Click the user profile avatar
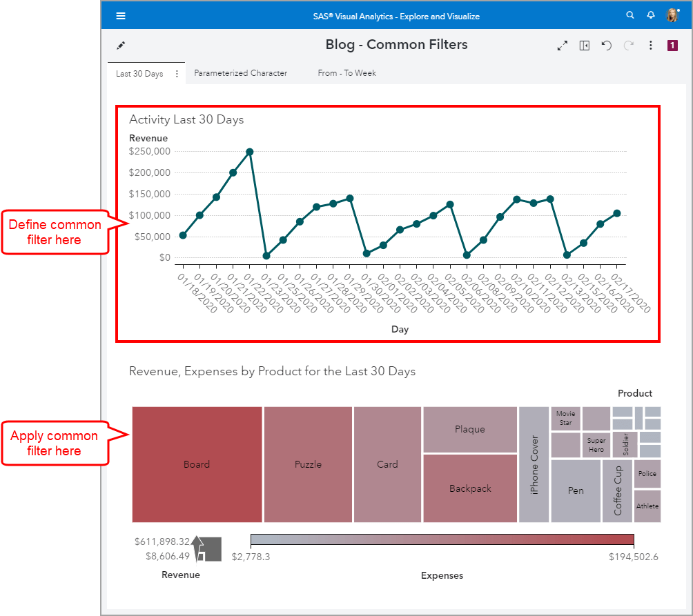 click(x=672, y=14)
